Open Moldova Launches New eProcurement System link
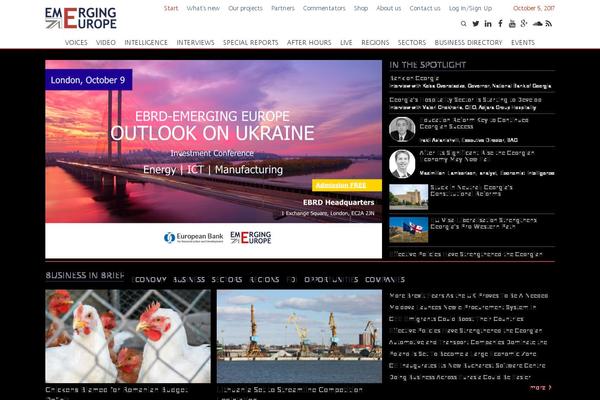 pyautogui.click(x=463, y=307)
